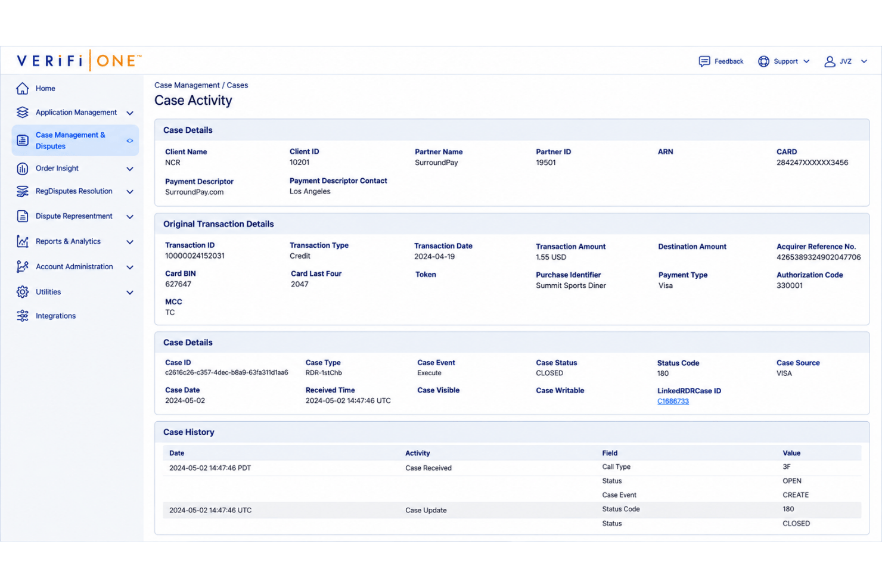Open linked RDR case C1686733
The width and height of the screenshot is (882, 588).
pyautogui.click(x=673, y=402)
